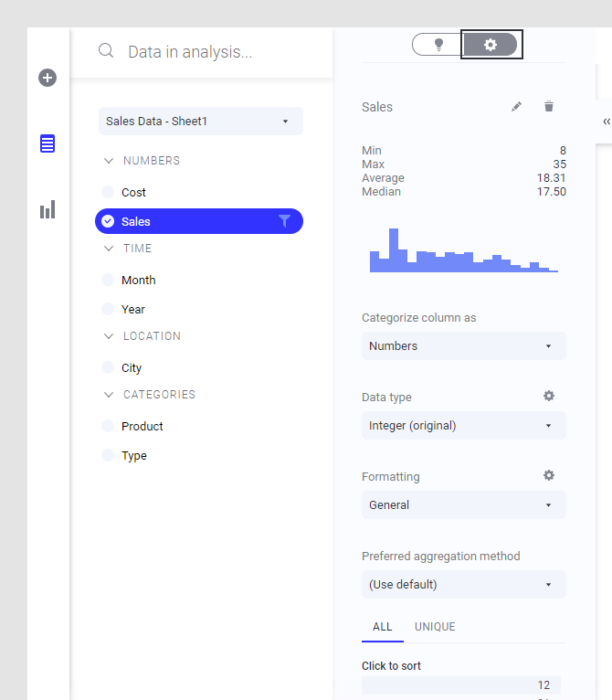Click the filter icon on Sales row

click(284, 221)
